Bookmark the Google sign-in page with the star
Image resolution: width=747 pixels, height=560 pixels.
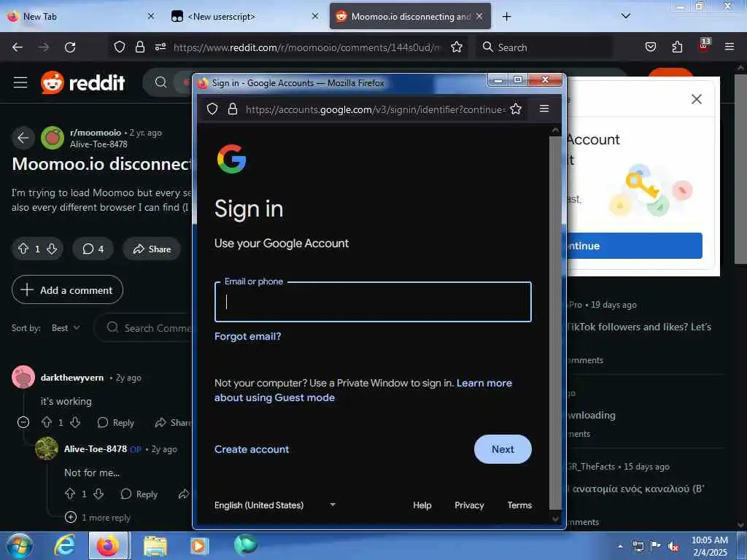coord(516,109)
